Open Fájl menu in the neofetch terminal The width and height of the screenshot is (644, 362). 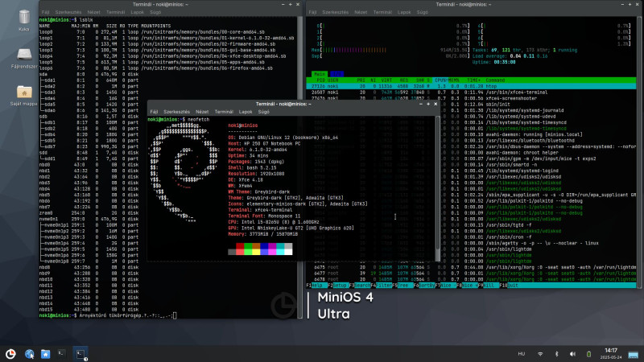click(x=154, y=112)
